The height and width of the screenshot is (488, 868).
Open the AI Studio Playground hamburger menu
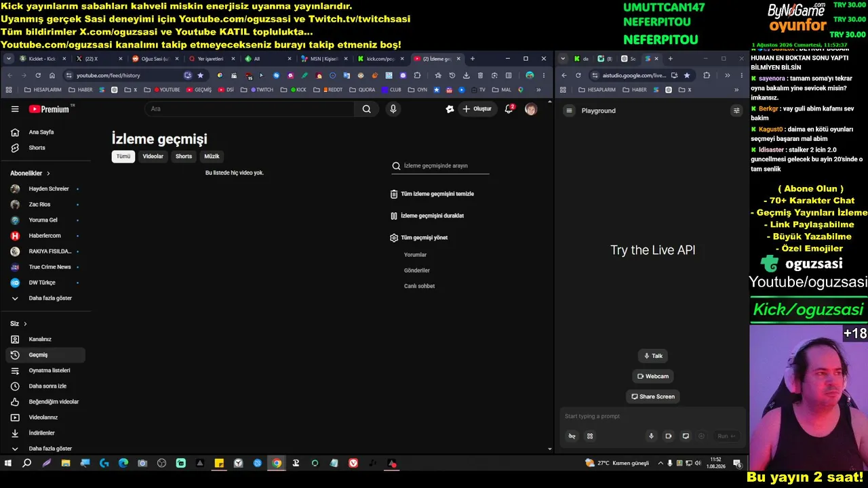coord(570,110)
